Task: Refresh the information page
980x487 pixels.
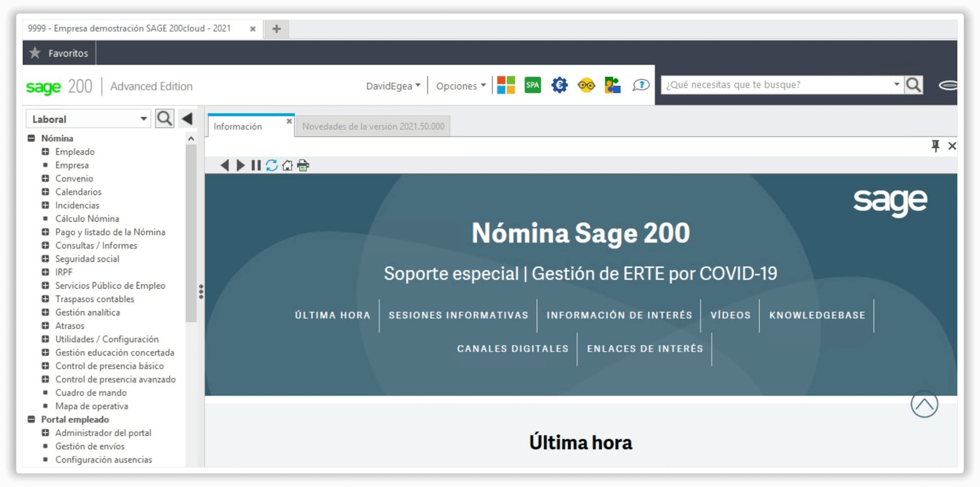Action: click(x=272, y=165)
